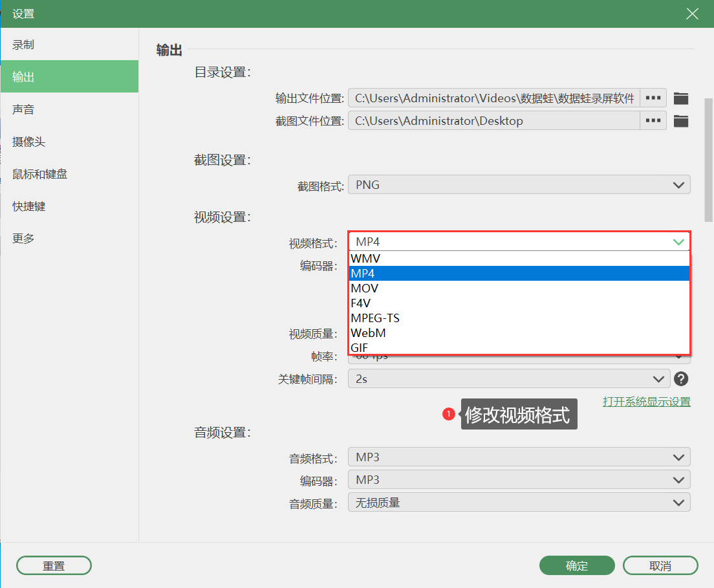Click the vertical scrollbar on right

709,159
